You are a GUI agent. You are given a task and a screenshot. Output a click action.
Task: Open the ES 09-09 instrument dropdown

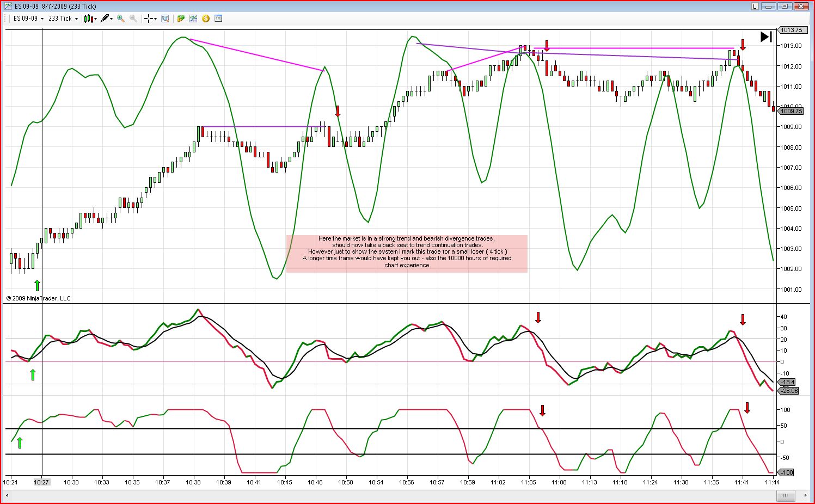click(28, 19)
